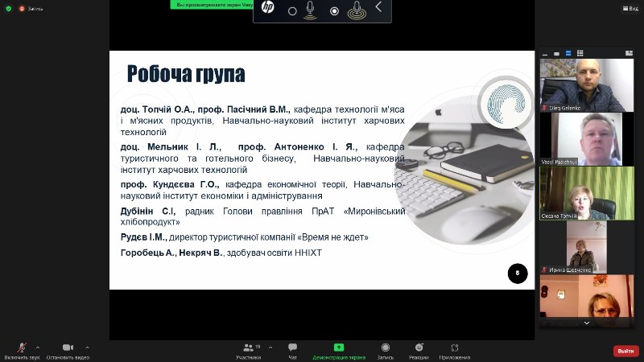
Task: Select the first empty circle radio option
Action: pyautogui.click(x=292, y=11)
